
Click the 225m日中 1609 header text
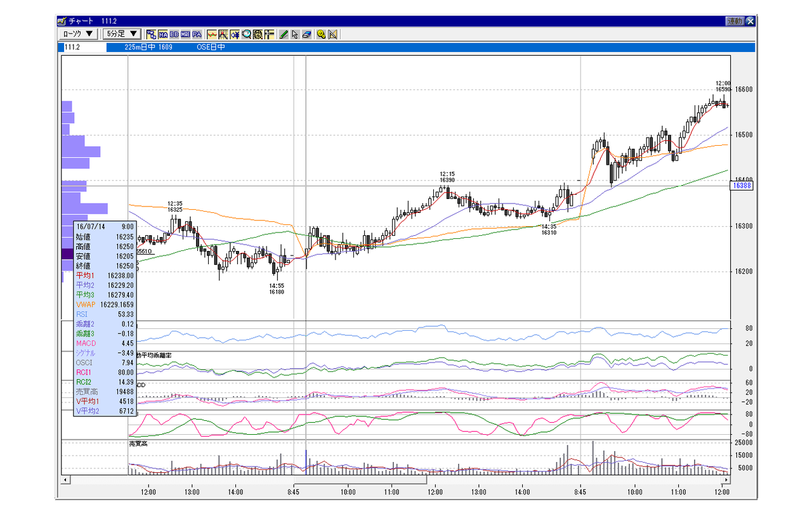coord(148,47)
